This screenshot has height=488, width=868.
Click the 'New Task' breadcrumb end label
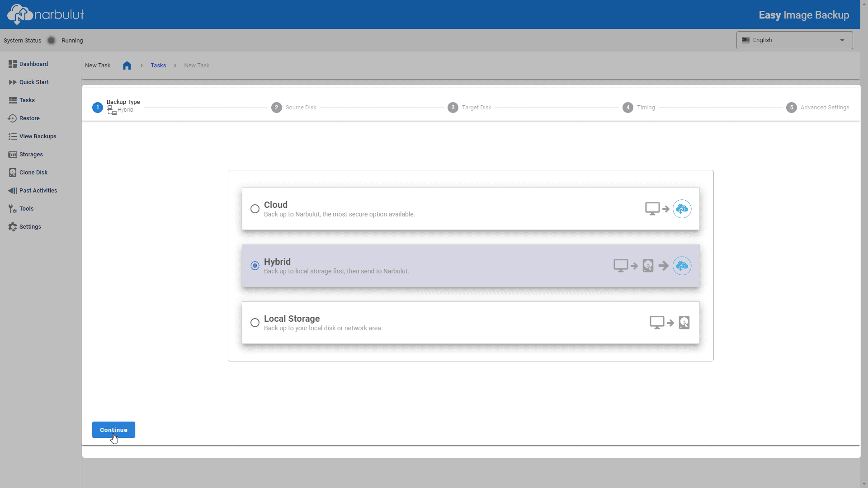tap(197, 66)
